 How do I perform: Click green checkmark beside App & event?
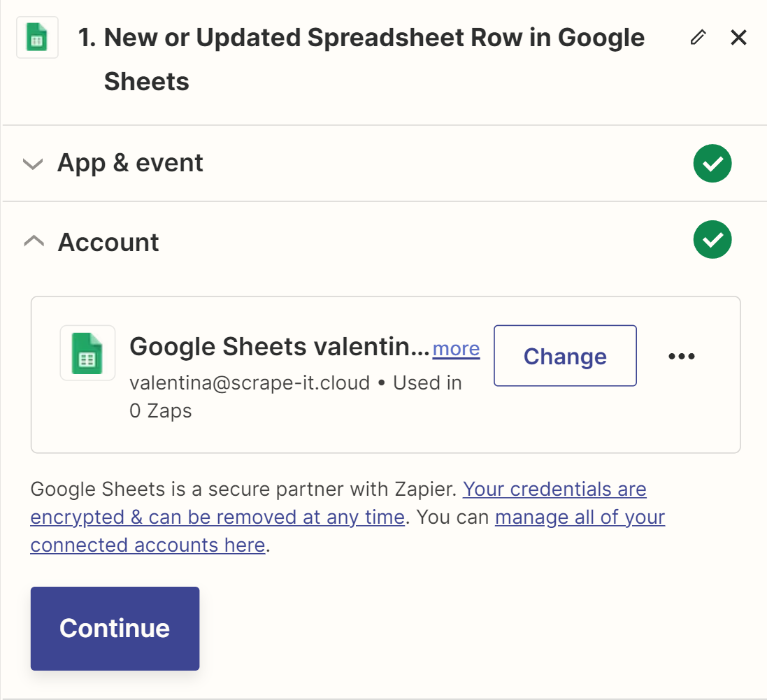pyautogui.click(x=712, y=164)
